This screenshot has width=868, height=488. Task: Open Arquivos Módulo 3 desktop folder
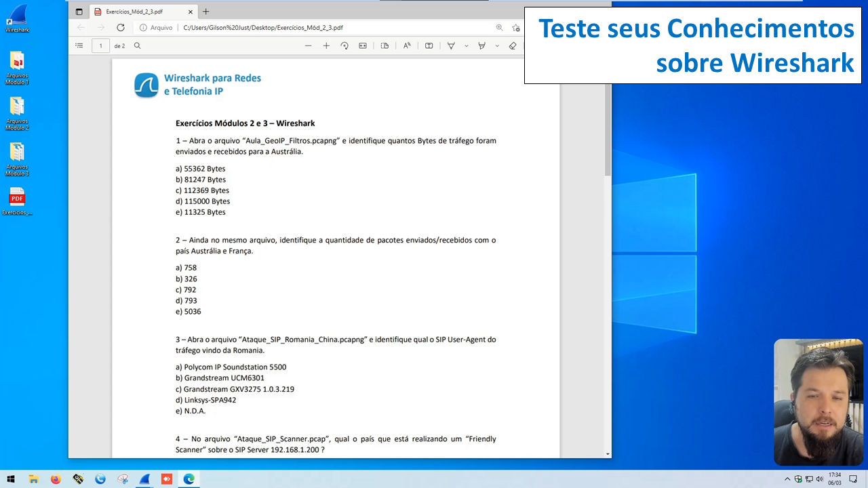click(x=17, y=159)
